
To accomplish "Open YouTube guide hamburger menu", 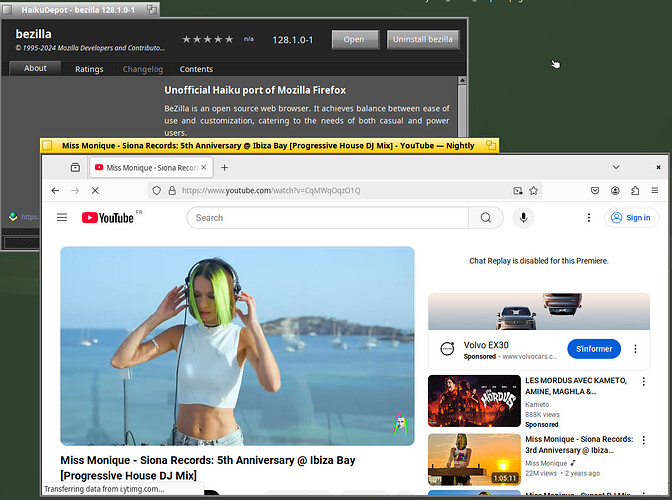I will coord(62,218).
